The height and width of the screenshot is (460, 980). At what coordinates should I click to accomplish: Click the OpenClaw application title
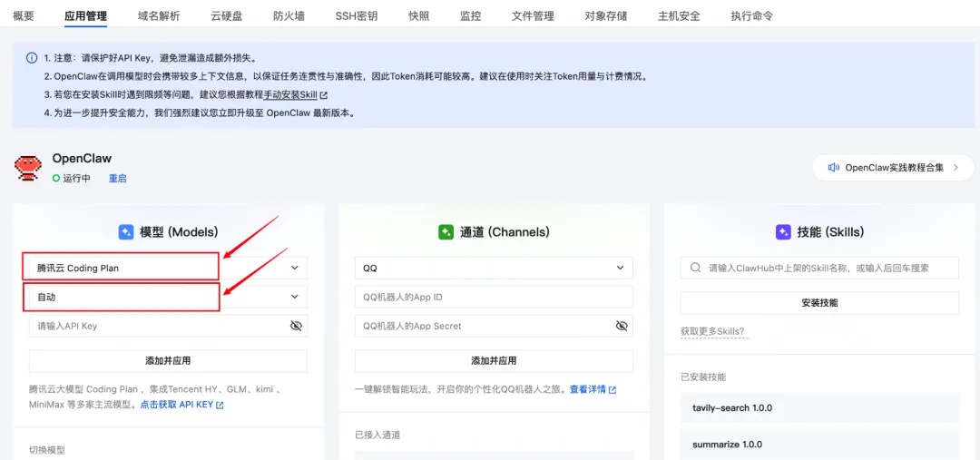82,158
